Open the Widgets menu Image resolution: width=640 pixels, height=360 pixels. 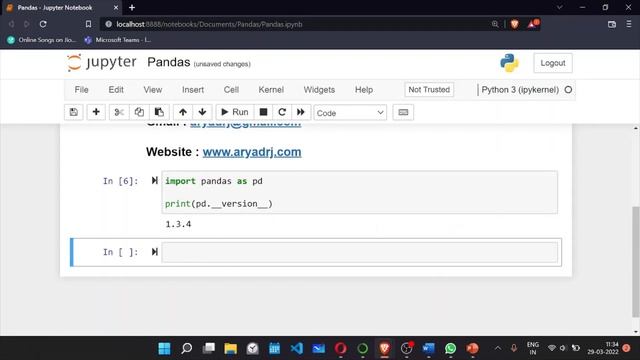click(319, 90)
